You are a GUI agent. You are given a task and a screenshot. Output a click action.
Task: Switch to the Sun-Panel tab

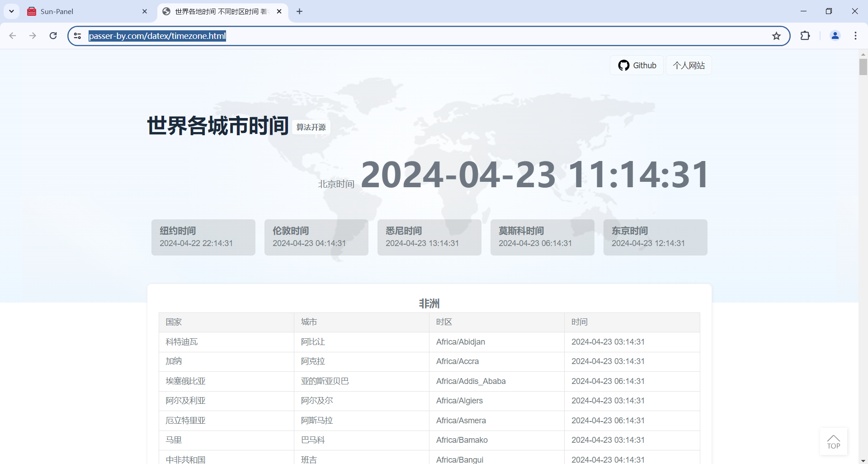pyautogui.click(x=87, y=11)
